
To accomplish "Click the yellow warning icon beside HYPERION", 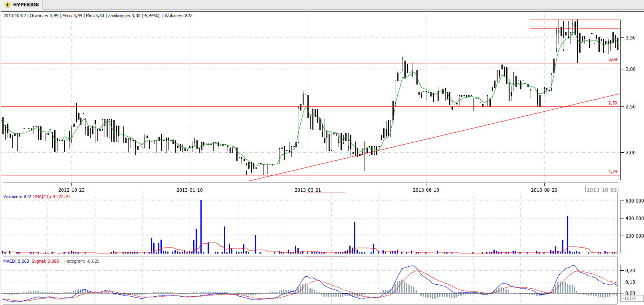I will click(x=7, y=5).
